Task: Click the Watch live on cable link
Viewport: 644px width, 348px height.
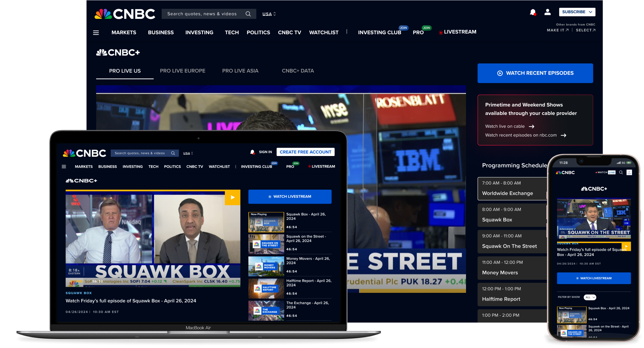Action: [505, 126]
